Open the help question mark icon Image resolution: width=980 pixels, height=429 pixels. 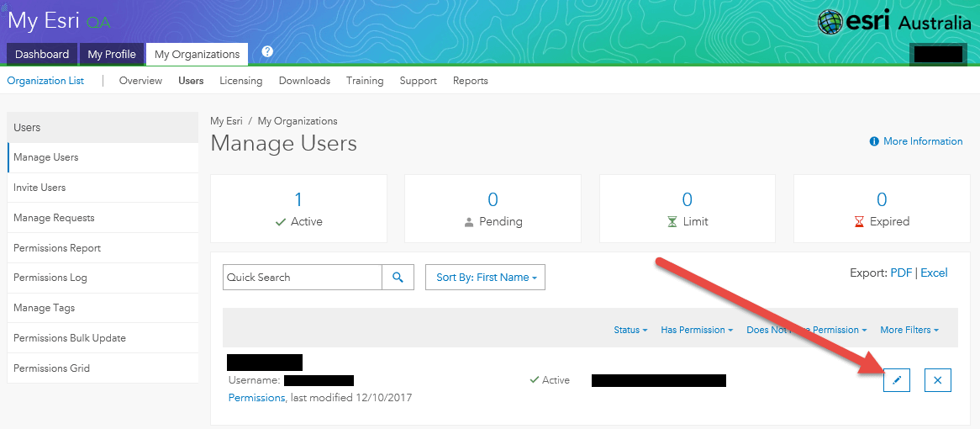coord(267,51)
